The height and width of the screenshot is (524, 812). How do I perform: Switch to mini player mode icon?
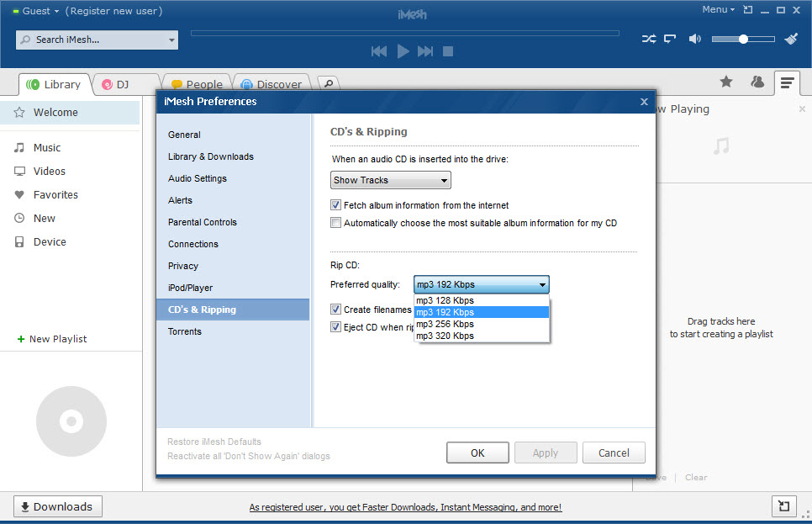[748, 10]
